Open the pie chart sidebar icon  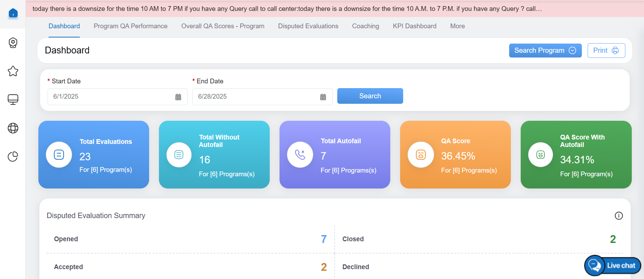coord(13,157)
